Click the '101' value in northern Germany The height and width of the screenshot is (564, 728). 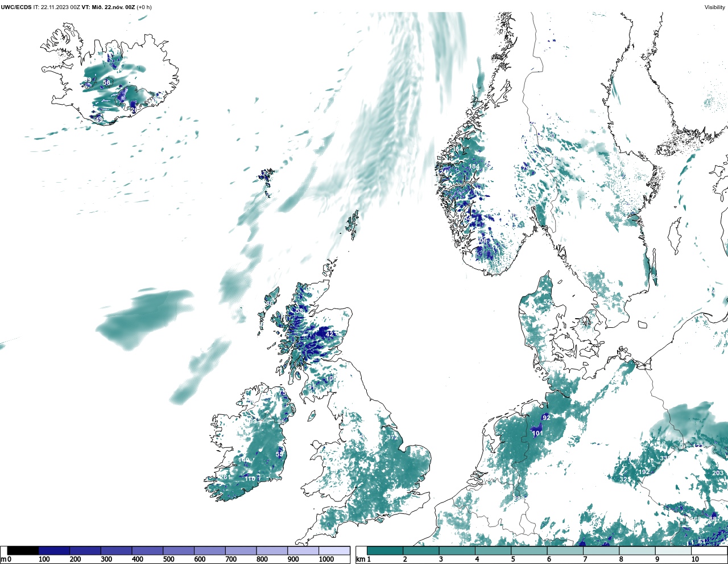click(x=537, y=433)
